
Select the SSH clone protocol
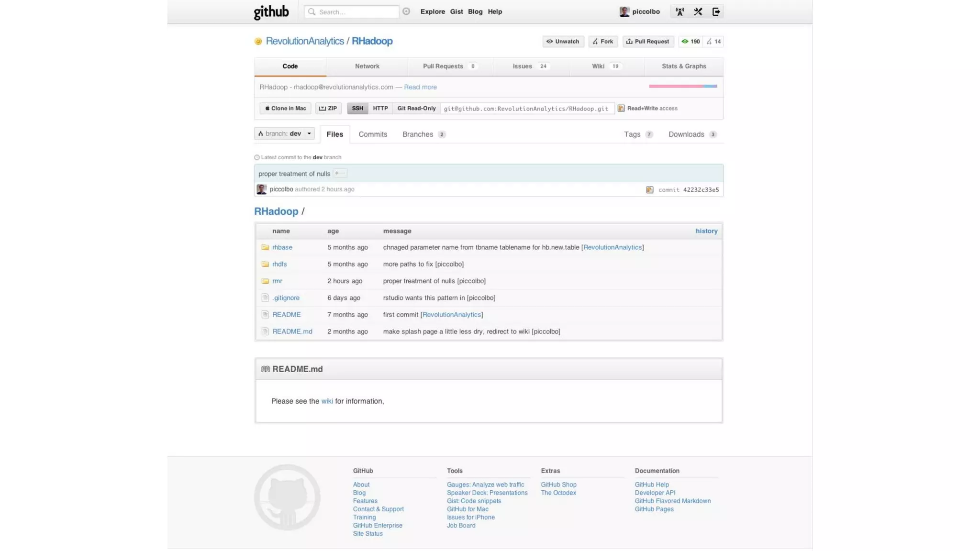(x=357, y=109)
